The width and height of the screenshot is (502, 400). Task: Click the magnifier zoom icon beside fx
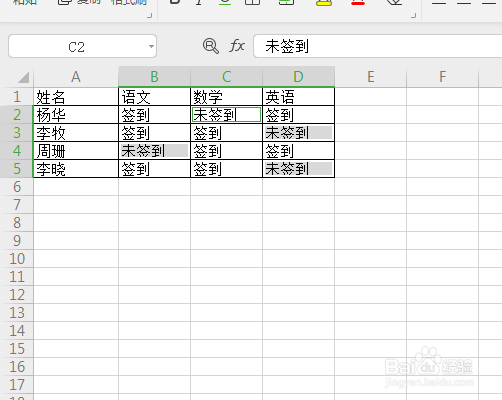[211, 46]
